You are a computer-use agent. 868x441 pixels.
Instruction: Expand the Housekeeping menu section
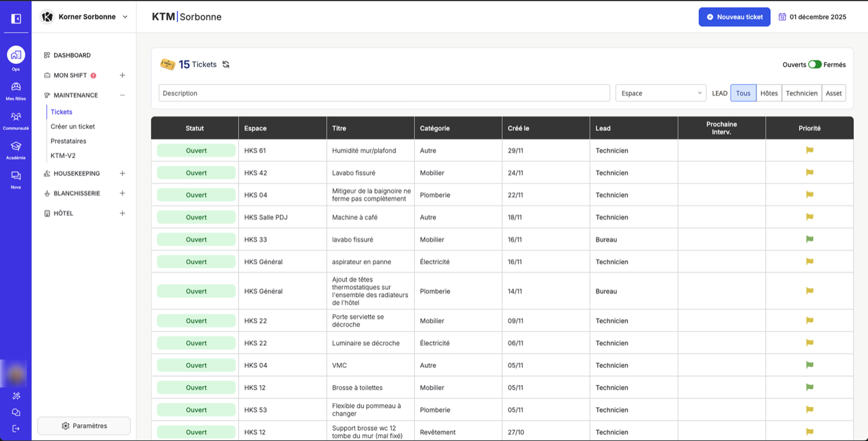[x=122, y=174]
